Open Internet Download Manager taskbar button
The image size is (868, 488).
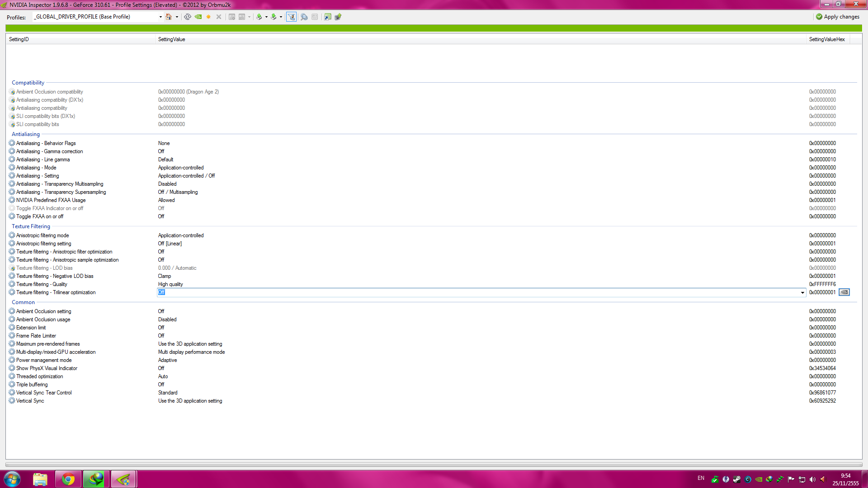click(x=96, y=479)
